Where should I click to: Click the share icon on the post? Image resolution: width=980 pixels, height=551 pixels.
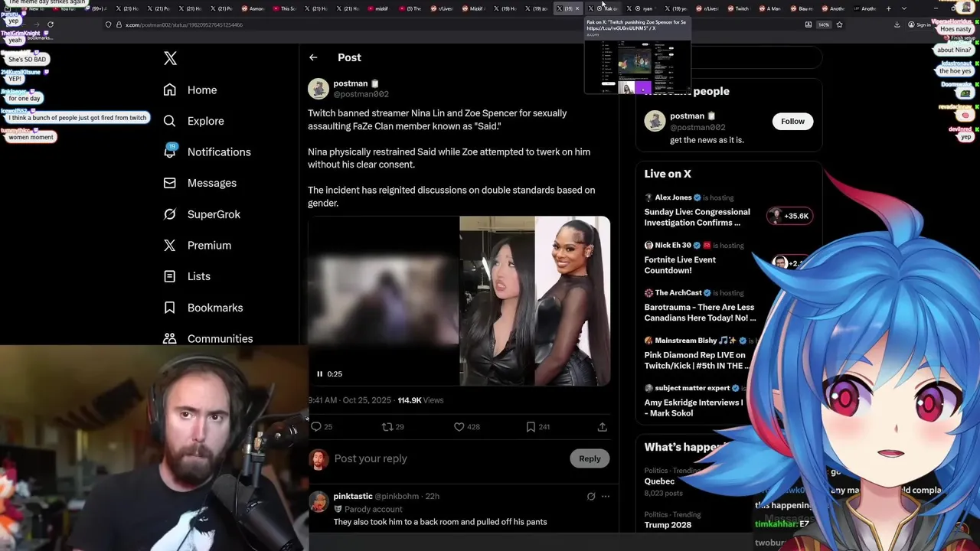tap(603, 427)
